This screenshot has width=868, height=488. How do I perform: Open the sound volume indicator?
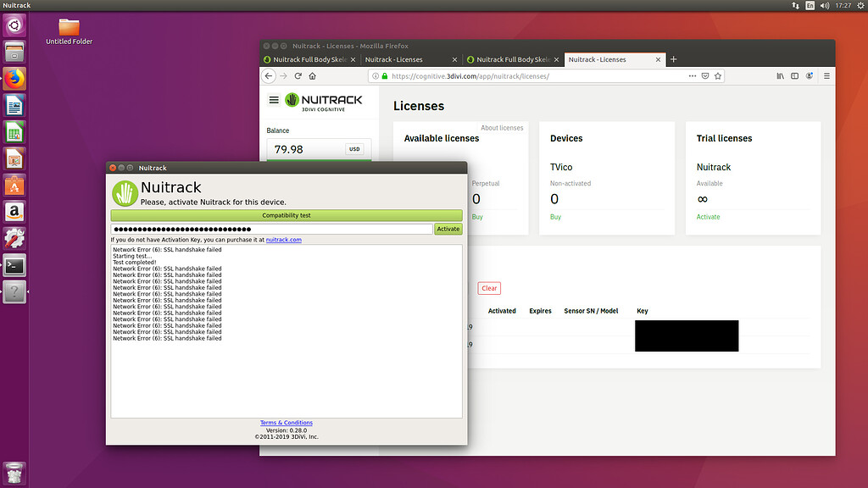coord(824,6)
